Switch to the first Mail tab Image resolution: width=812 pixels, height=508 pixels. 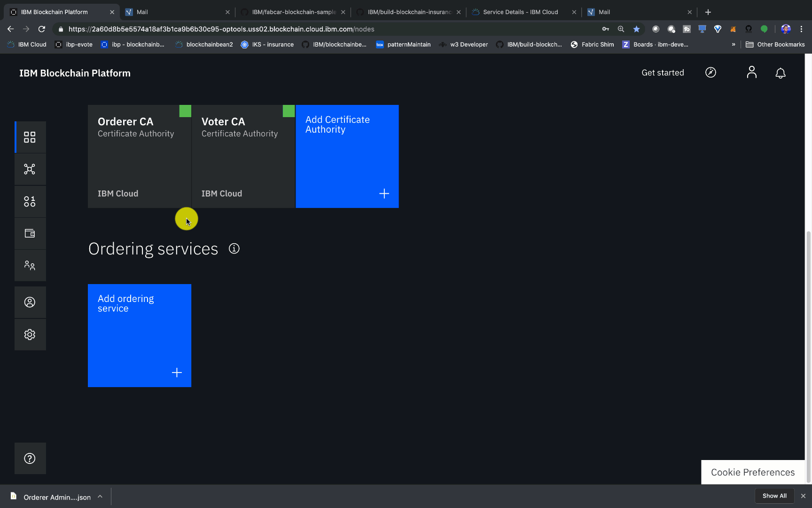(x=178, y=12)
